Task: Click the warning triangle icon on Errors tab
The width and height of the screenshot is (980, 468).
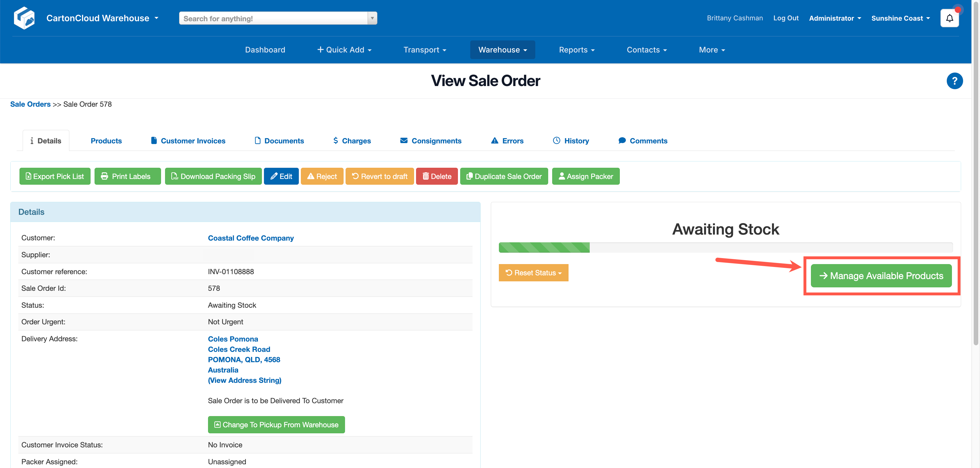Action: coord(495,141)
